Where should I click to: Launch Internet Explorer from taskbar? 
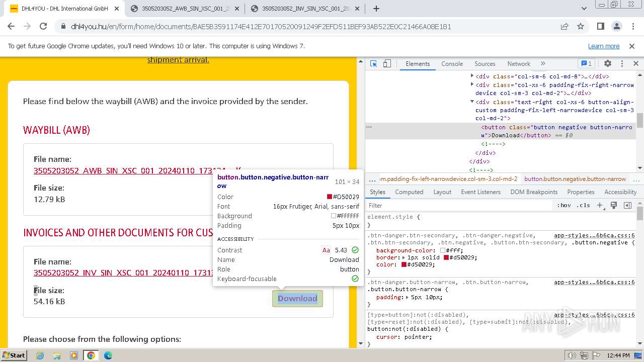tap(40, 355)
